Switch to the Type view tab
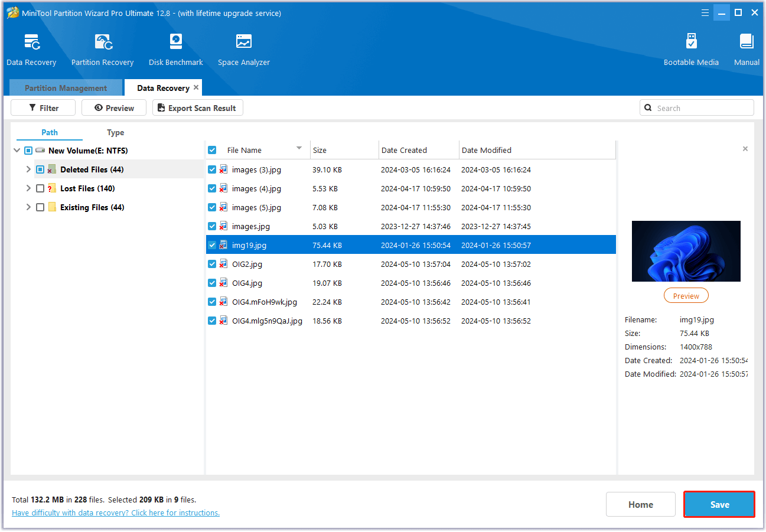Image resolution: width=766 pixels, height=532 pixels. [x=115, y=132]
